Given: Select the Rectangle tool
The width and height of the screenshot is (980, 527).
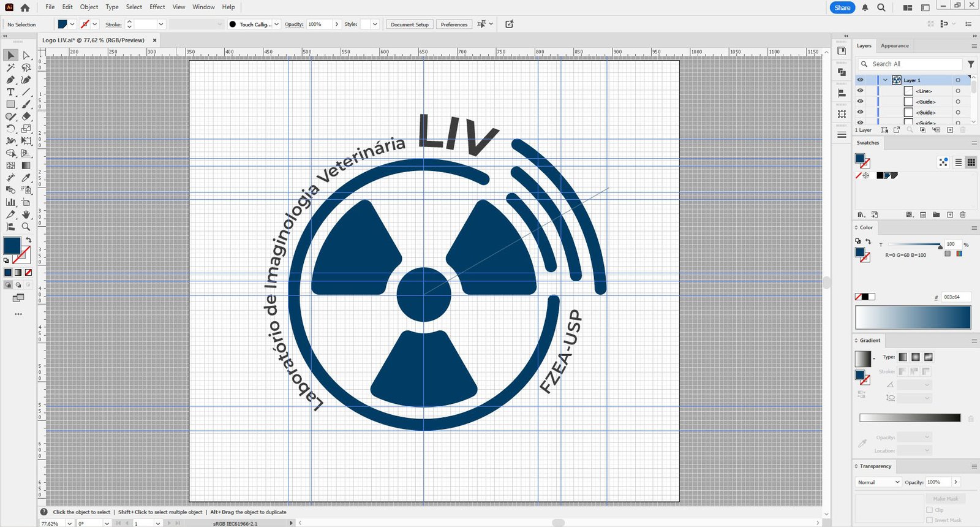Looking at the screenshot, I should [x=10, y=104].
